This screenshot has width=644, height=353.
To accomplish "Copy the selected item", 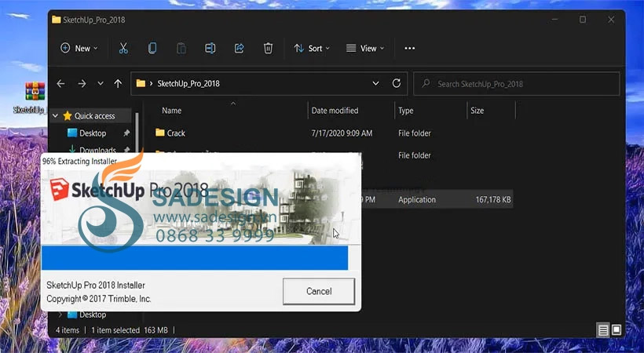I will 152,49.
